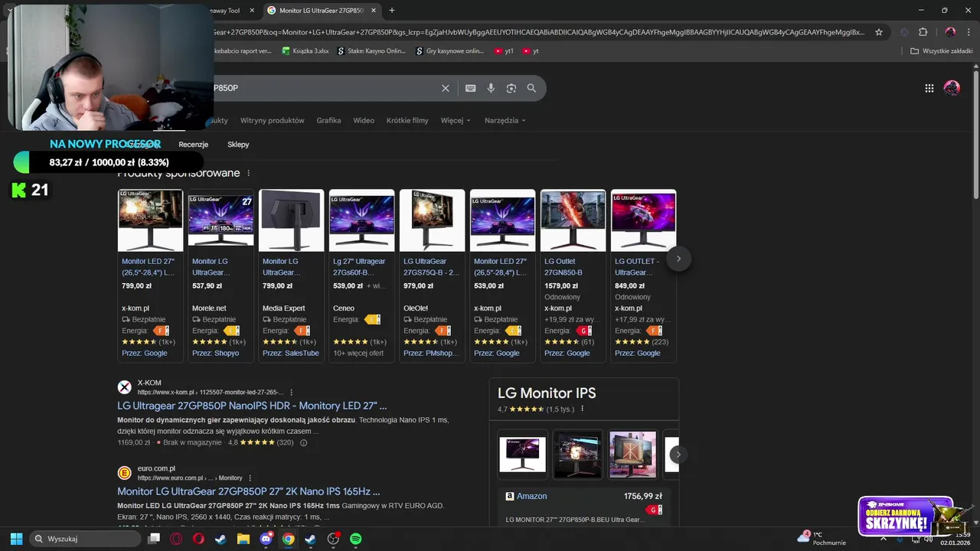Open the options dots beside 'Produkty sponsorowane'

tap(249, 174)
